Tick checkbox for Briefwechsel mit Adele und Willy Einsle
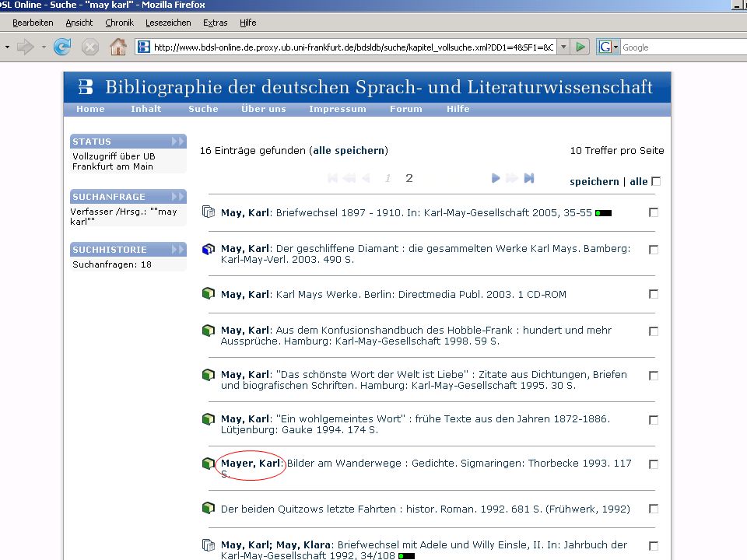The width and height of the screenshot is (747, 560). coord(654,546)
